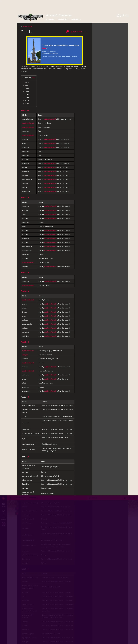Select the 'Several adult cows' victim cell
Viewport: 138px width, 644px height.
point(31,406)
